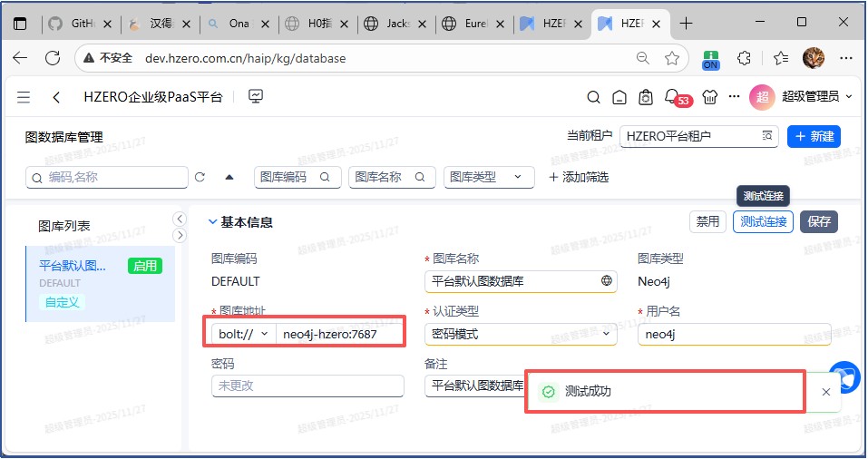Open notifications bell with 53 badge
Image resolution: width=868 pixels, height=459 pixels.
671,96
